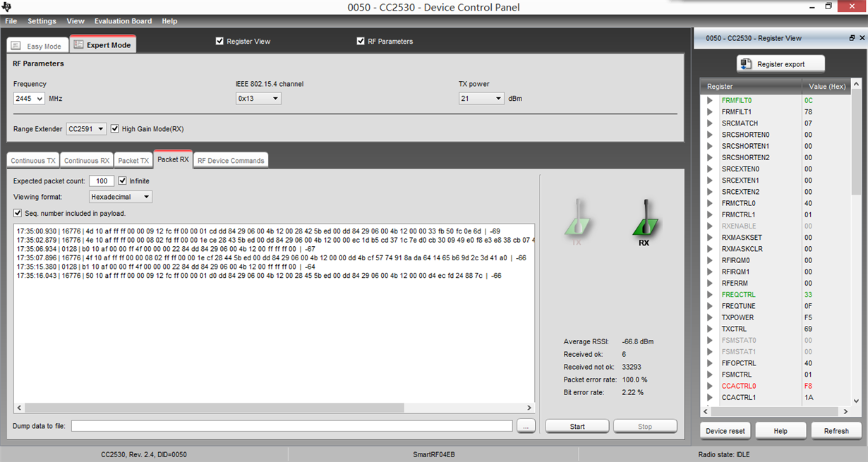The width and height of the screenshot is (868, 462).
Task: Click the Dump data to file field
Action: 291,426
